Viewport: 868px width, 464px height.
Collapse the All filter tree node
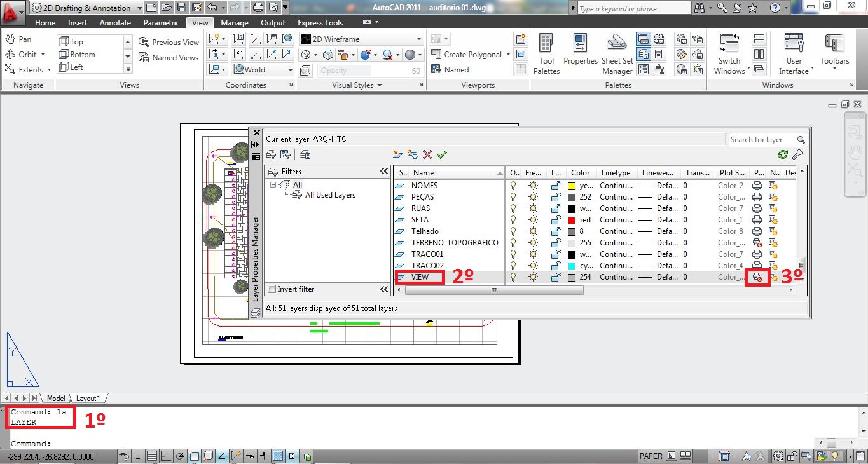(x=273, y=185)
